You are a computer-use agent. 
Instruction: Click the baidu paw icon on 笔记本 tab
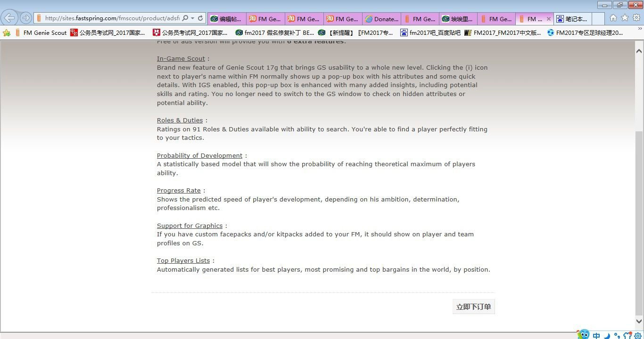pos(560,19)
